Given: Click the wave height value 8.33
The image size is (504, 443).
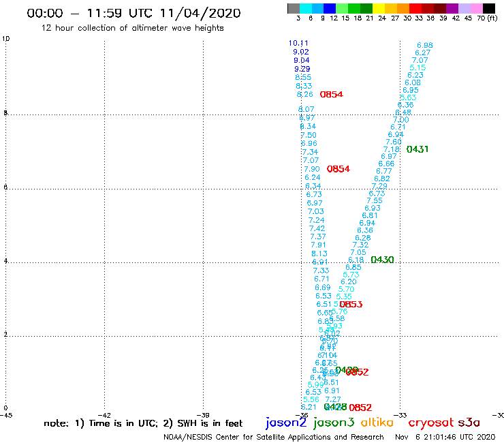Looking at the screenshot, I should click(304, 86).
